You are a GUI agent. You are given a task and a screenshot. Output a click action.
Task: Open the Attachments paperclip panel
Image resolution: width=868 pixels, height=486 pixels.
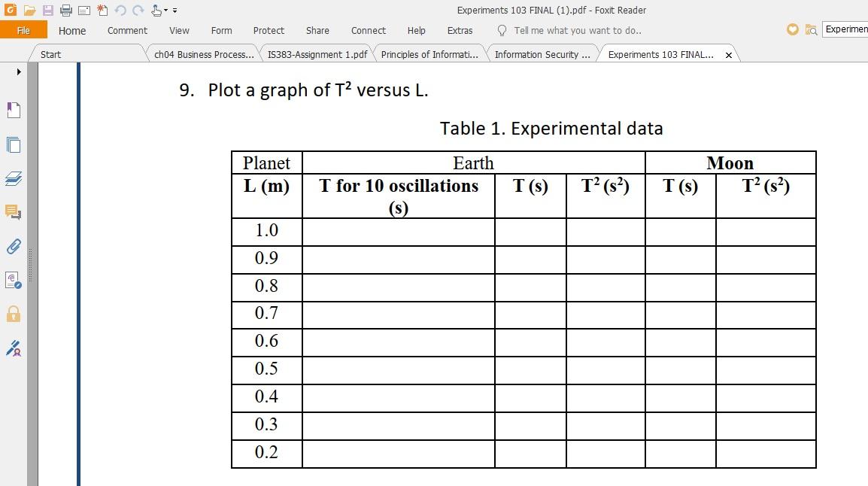(x=14, y=246)
